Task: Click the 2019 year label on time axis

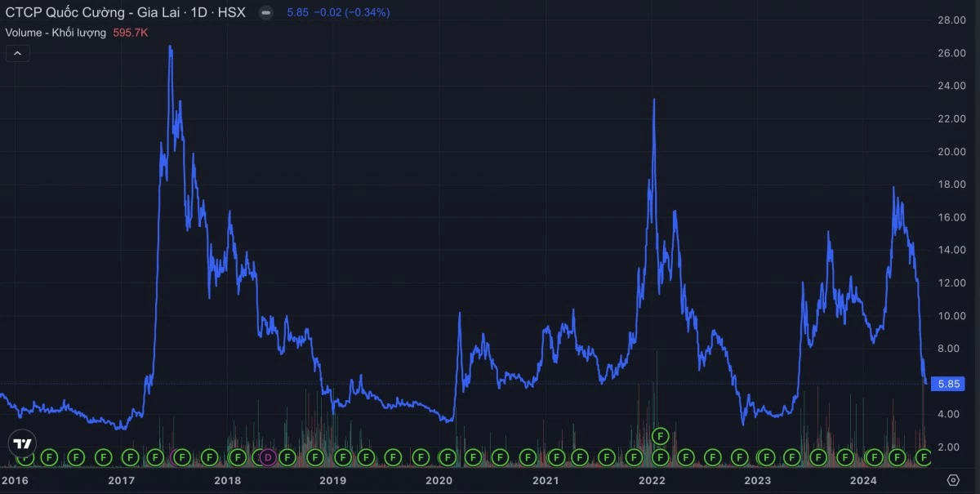Action: (333, 480)
